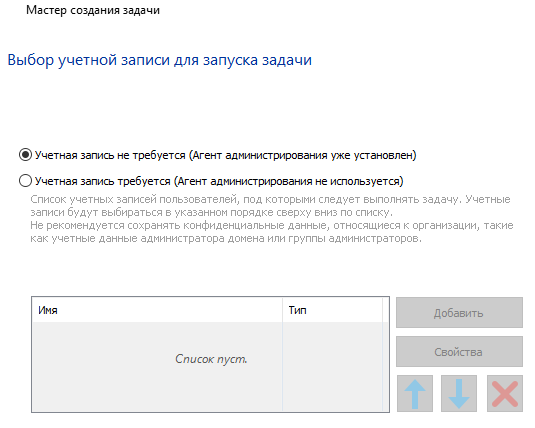Click the divider between the Имя and Тип columns
Image resolution: width=535 pixels, height=428 pixels.
click(x=283, y=310)
